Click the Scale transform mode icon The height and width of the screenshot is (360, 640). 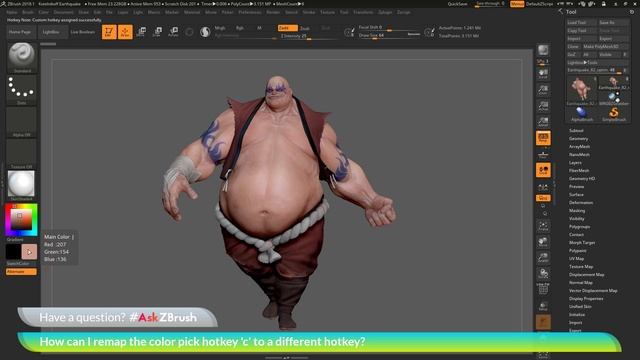point(158,32)
